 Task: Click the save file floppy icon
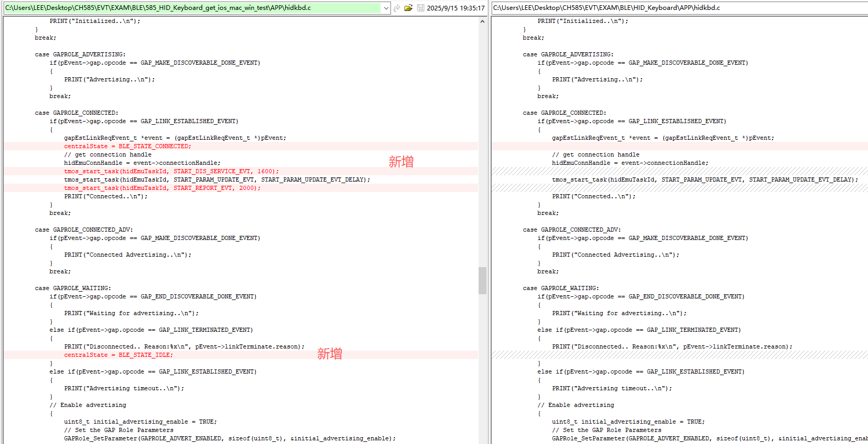(x=421, y=8)
